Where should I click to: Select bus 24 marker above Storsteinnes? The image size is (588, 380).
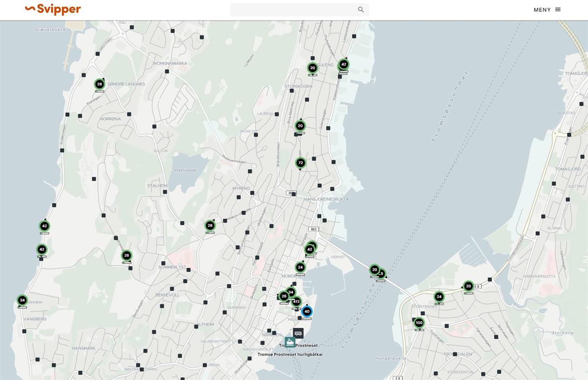click(x=439, y=297)
